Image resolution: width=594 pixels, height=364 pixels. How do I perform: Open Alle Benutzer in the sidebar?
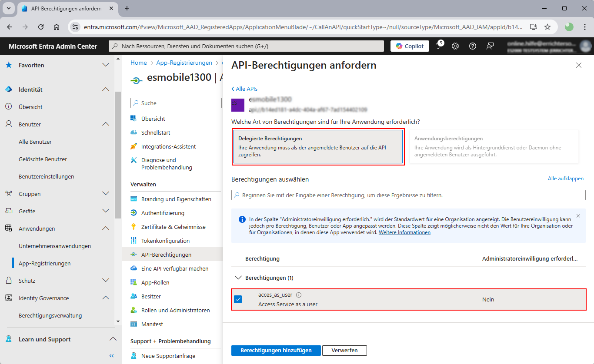35,142
